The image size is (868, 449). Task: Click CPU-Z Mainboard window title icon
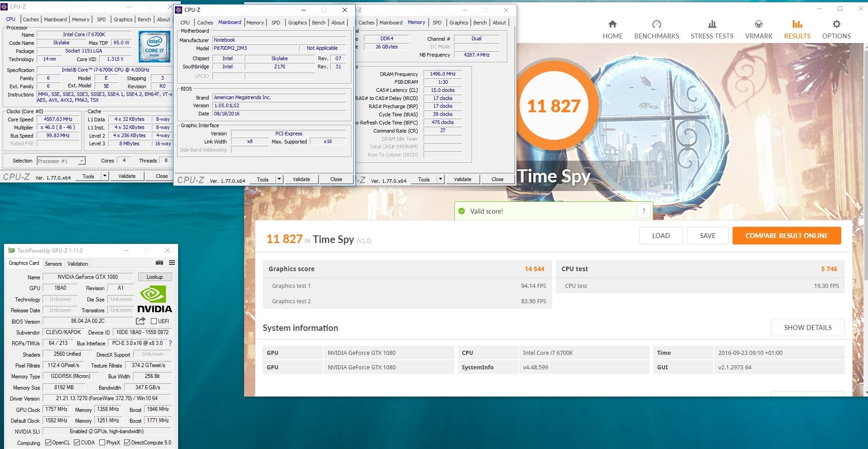[179, 10]
